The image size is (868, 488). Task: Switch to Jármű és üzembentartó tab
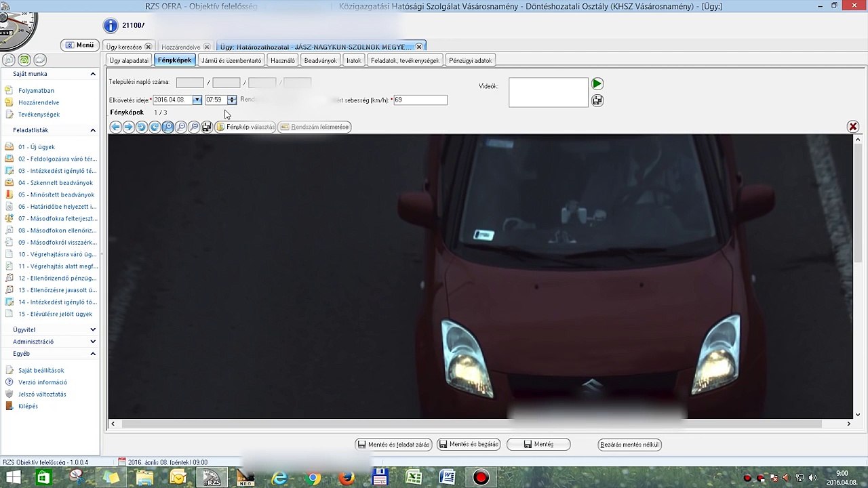(x=231, y=60)
